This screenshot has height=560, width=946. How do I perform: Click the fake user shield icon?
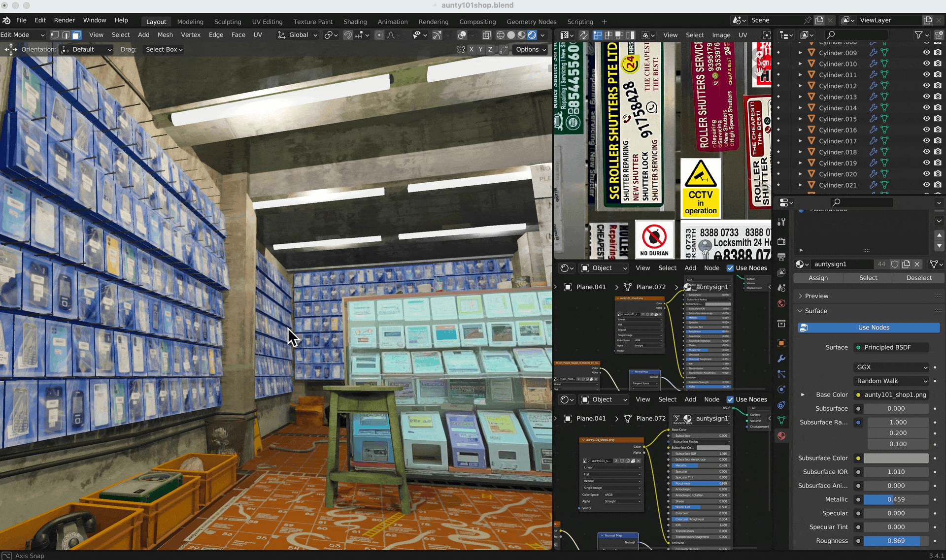pyautogui.click(x=895, y=264)
